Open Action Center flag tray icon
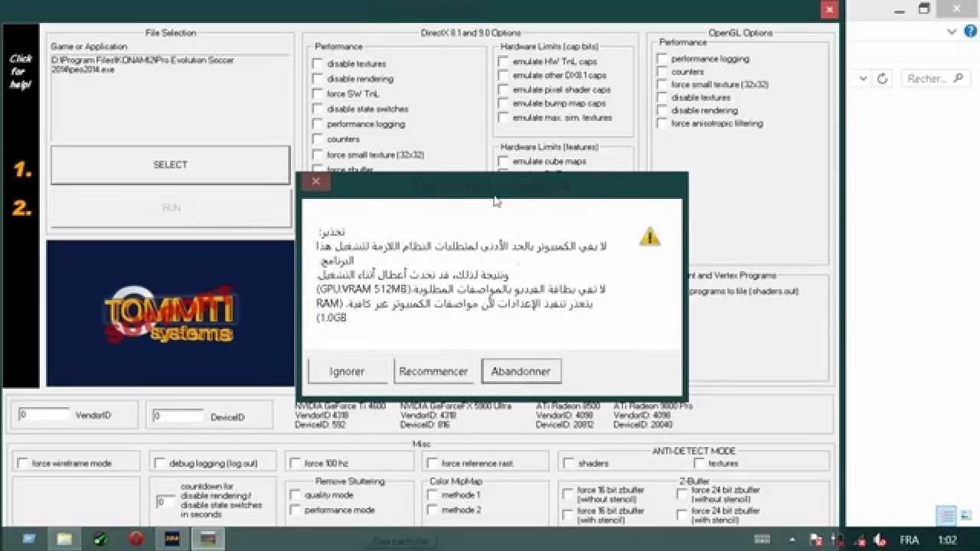The image size is (980, 551). click(816, 540)
